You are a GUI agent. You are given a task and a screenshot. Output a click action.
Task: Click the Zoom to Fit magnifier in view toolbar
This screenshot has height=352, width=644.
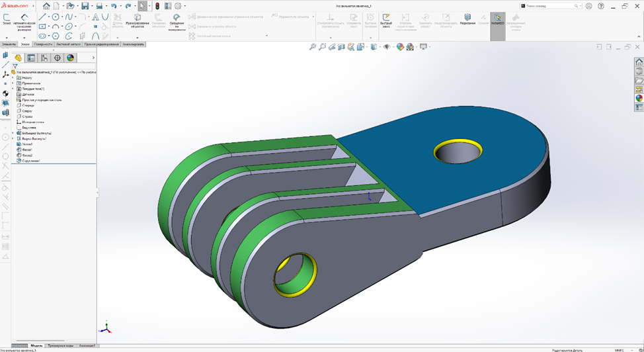pyautogui.click(x=313, y=47)
